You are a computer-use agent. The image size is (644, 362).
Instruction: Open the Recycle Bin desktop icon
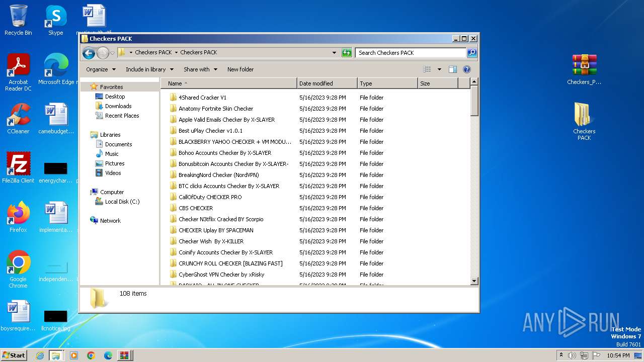click(18, 20)
